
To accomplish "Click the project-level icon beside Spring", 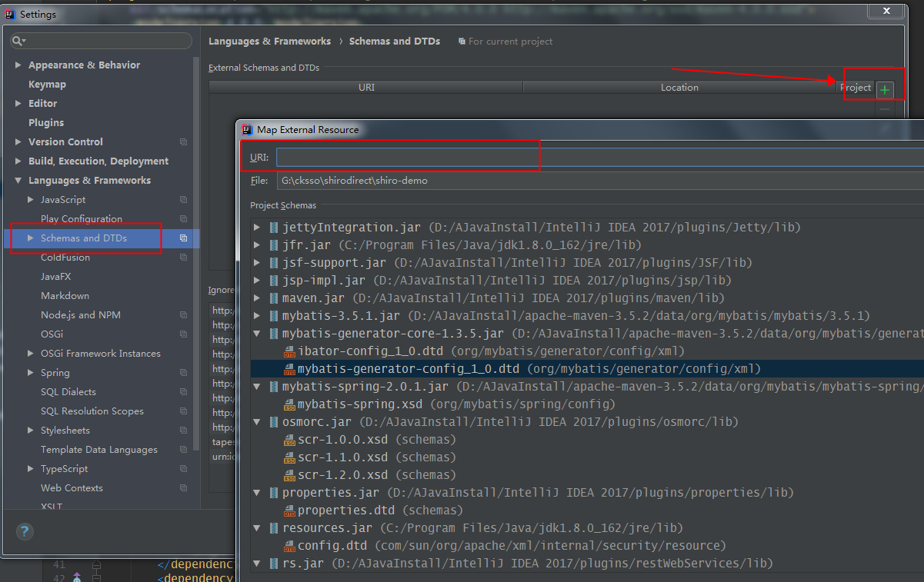I will (183, 373).
